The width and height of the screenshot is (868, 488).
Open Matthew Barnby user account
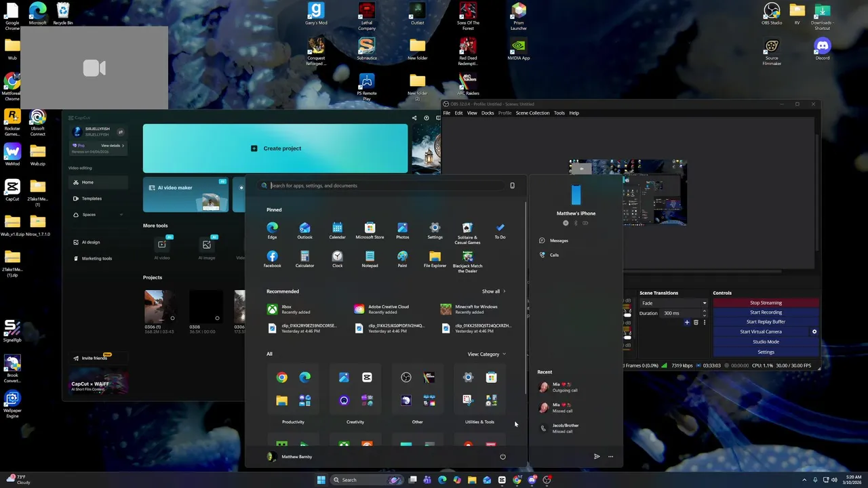coord(290,457)
